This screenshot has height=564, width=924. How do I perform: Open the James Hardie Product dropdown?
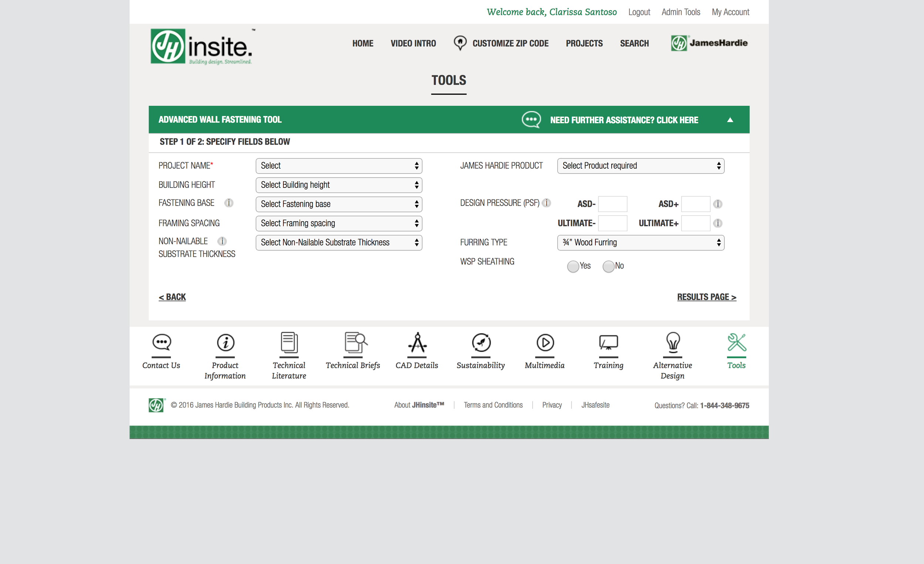pos(641,166)
